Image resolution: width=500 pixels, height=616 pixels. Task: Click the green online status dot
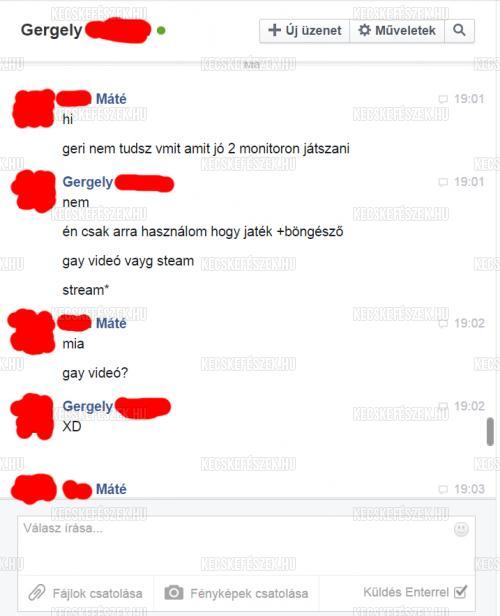coord(161,30)
